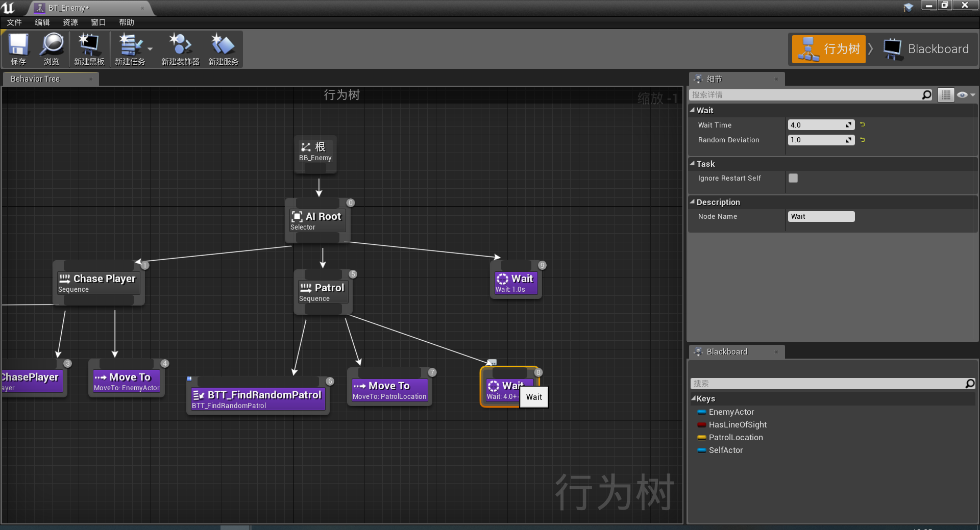Close the Details panel tab
The width and height of the screenshot is (980, 530).
[x=776, y=79]
